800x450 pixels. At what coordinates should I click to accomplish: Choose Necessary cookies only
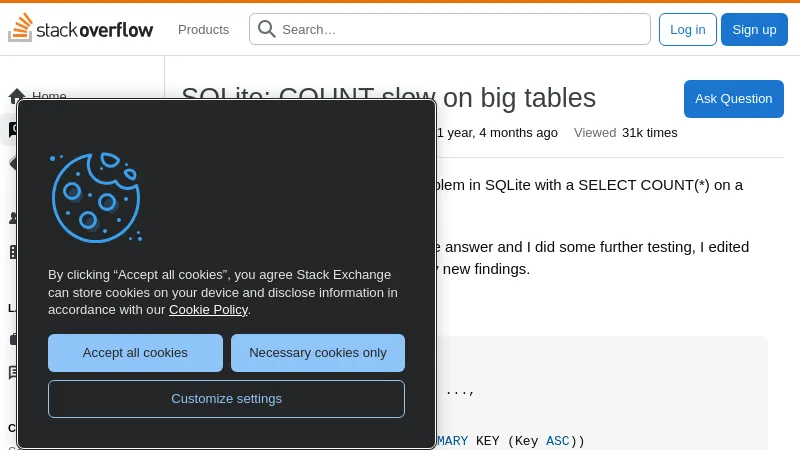[x=318, y=353]
